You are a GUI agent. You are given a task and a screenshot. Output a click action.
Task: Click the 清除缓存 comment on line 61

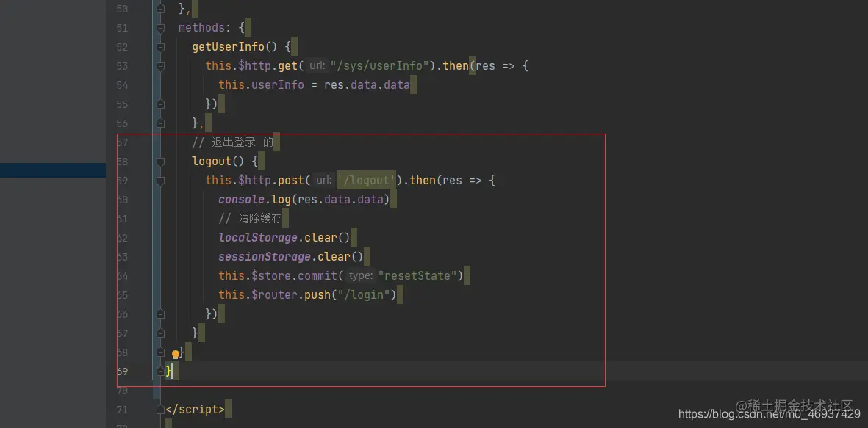pyautogui.click(x=250, y=219)
